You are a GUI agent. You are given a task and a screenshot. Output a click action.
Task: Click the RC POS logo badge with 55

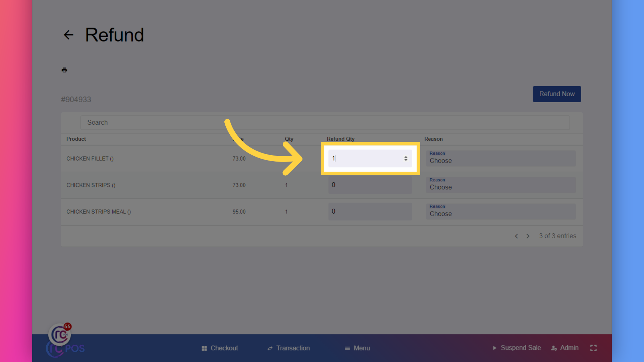tap(60, 334)
